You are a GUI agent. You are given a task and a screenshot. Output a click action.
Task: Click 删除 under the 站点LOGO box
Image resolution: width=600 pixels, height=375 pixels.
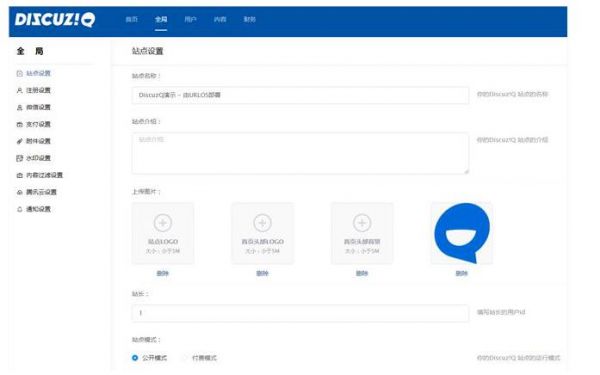[163, 273]
